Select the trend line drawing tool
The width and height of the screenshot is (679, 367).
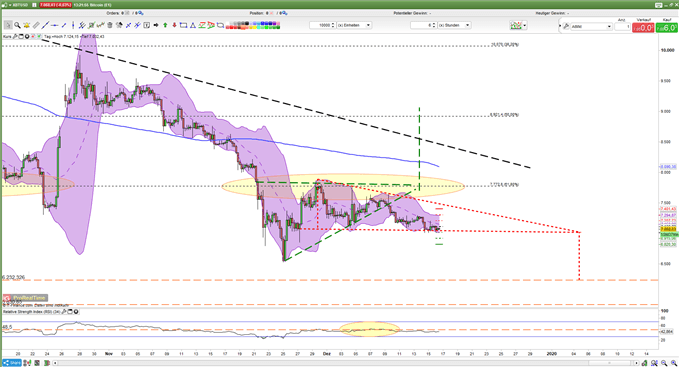pos(45,25)
